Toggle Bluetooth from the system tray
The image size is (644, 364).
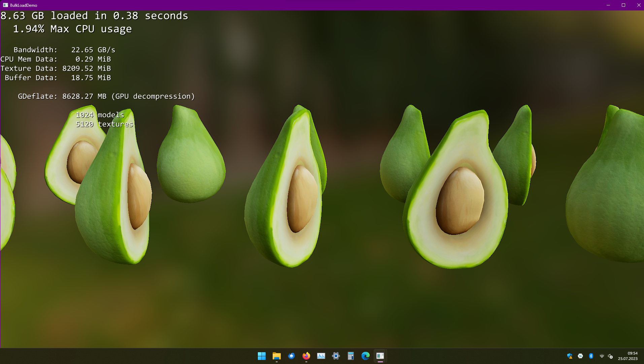coord(591,356)
